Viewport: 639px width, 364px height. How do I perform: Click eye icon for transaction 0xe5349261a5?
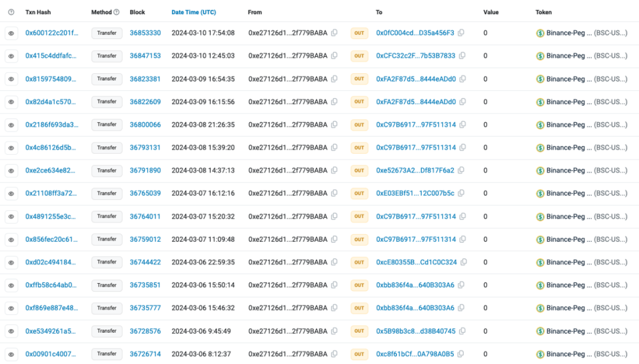[11, 331]
